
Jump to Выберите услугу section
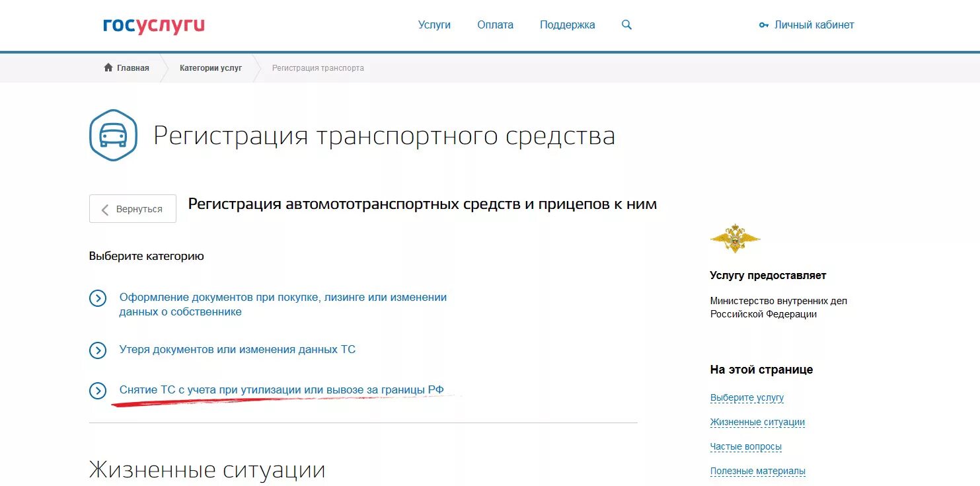point(747,398)
